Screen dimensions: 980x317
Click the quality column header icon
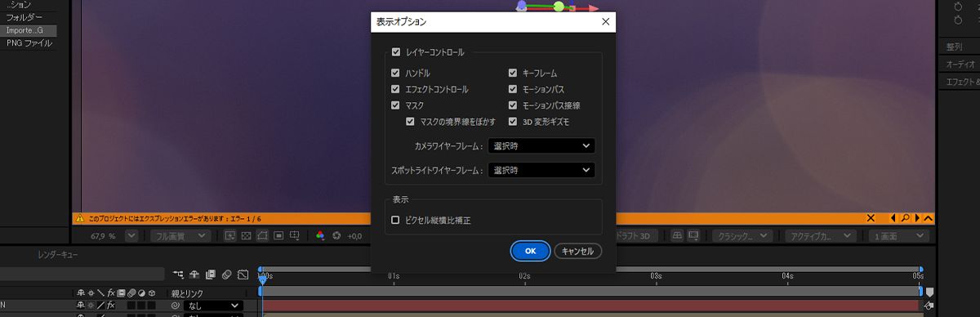tap(100, 292)
